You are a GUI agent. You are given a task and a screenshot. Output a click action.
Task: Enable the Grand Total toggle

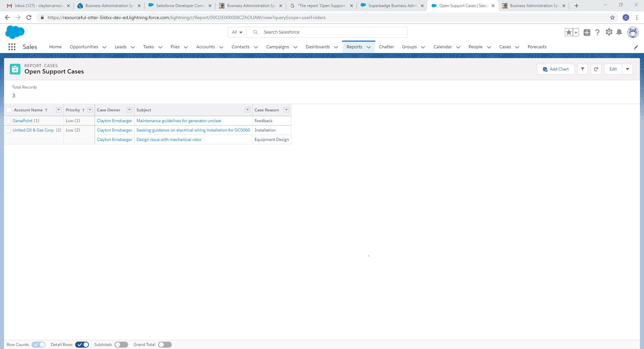click(165, 345)
